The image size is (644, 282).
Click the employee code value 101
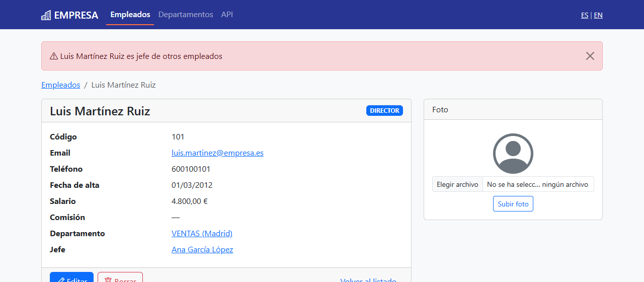[x=178, y=137]
